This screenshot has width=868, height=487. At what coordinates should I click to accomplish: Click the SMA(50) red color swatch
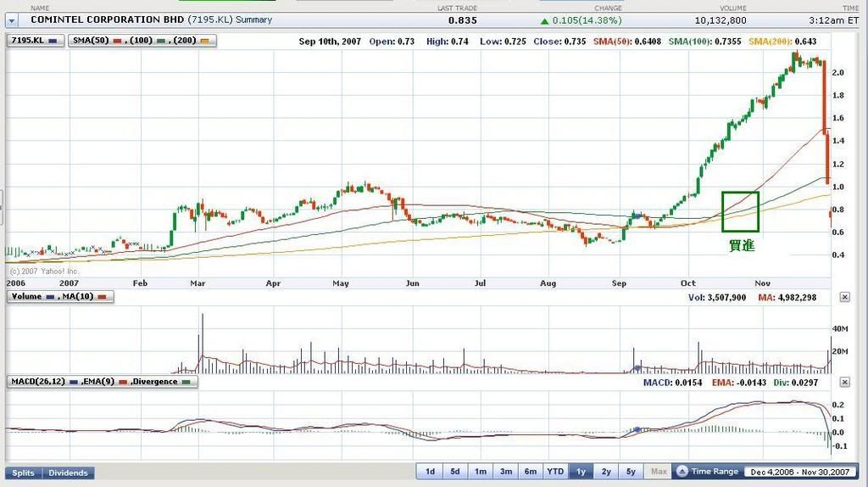[x=118, y=41]
